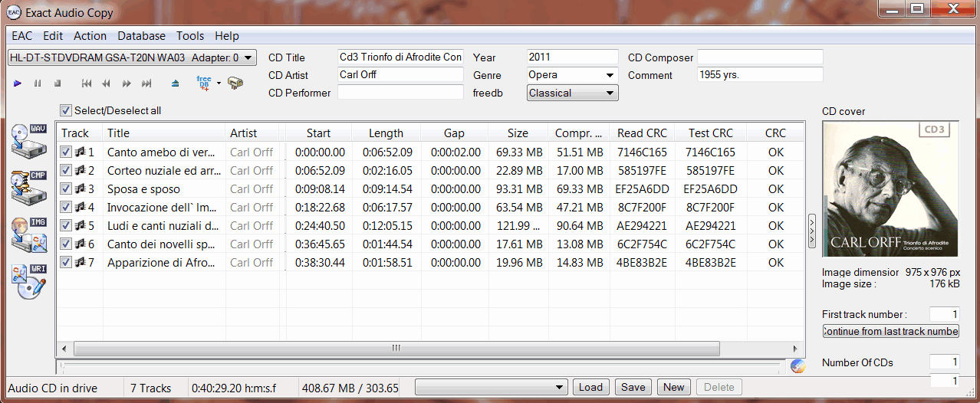Open the Database menu

click(141, 35)
